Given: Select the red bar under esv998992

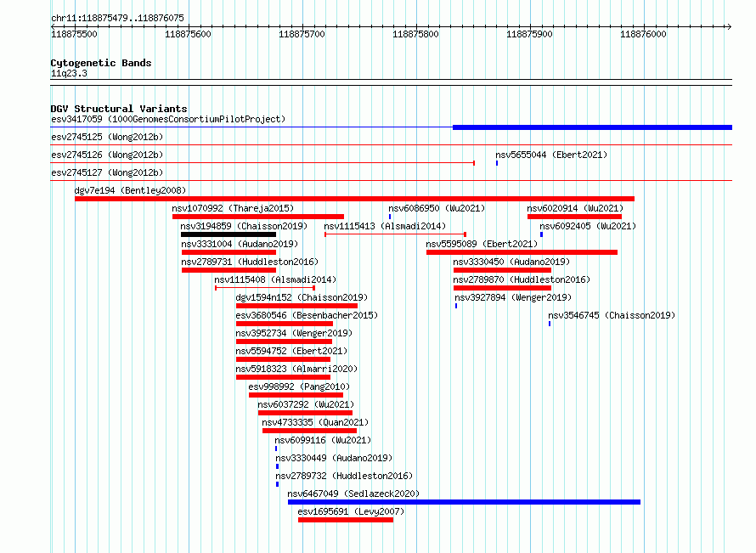Looking at the screenshot, I should 296,395.
